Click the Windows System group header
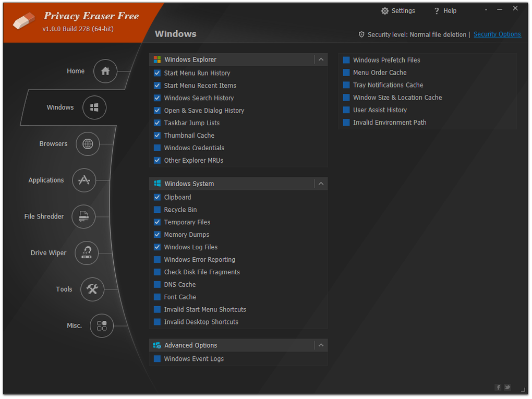This screenshot has height=399, width=532. click(x=238, y=184)
